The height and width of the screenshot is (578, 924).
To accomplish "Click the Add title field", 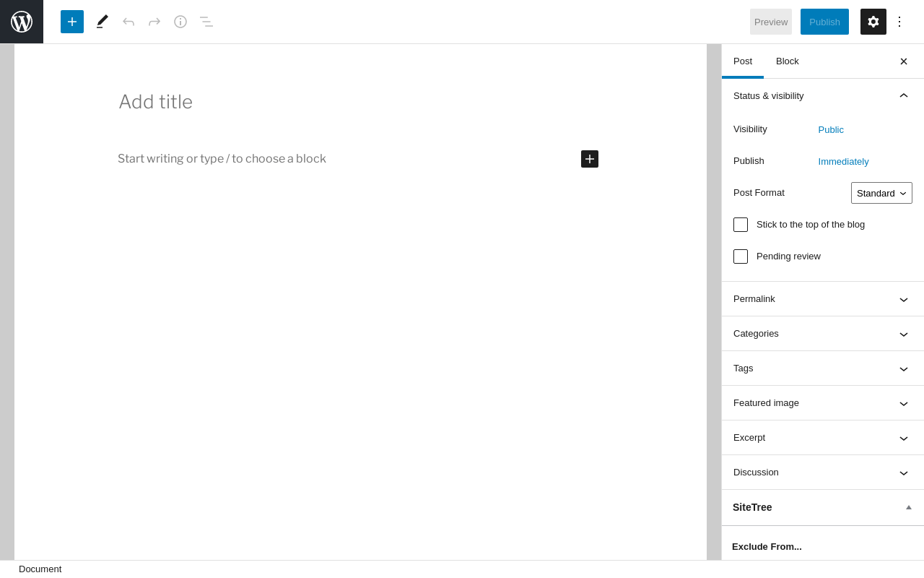I will (358, 102).
